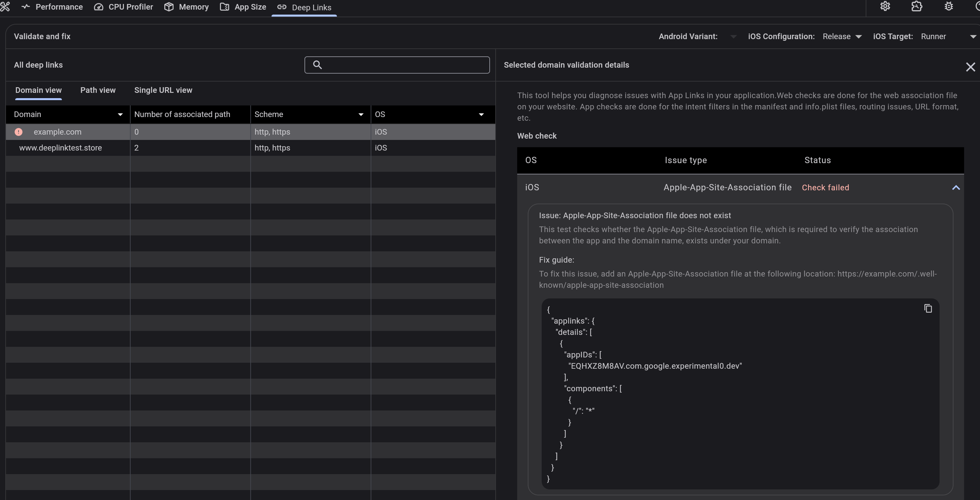
Task: Click the Deep Links tab icon
Action: tap(281, 7)
